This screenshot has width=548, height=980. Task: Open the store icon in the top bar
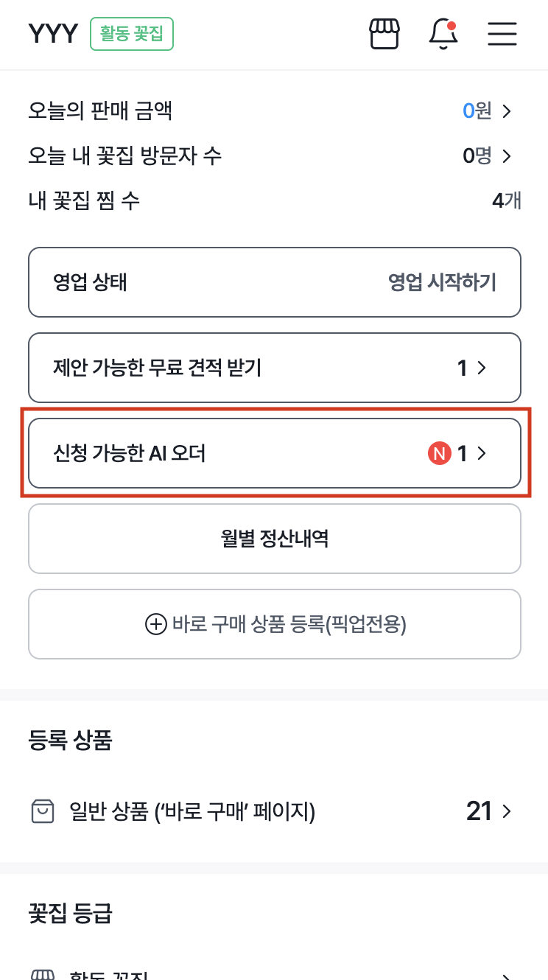384,34
